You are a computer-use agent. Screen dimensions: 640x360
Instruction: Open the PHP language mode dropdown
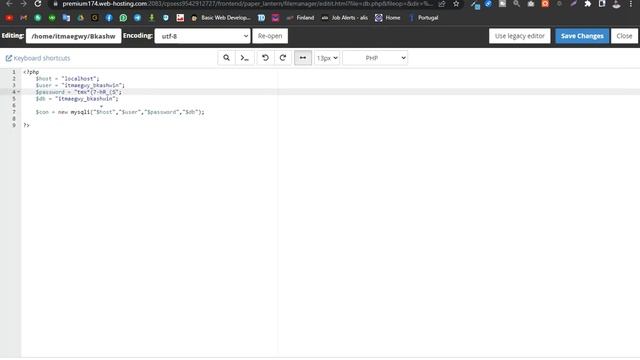point(375,58)
